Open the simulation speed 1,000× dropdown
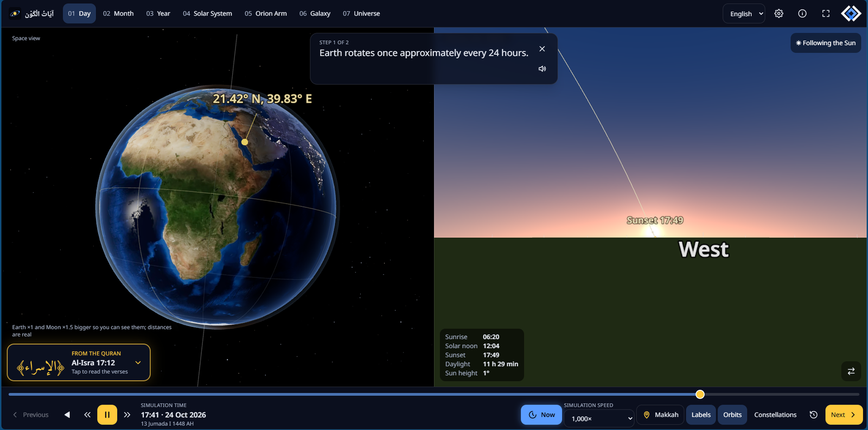This screenshot has height=430, width=868. [x=599, y=419]
